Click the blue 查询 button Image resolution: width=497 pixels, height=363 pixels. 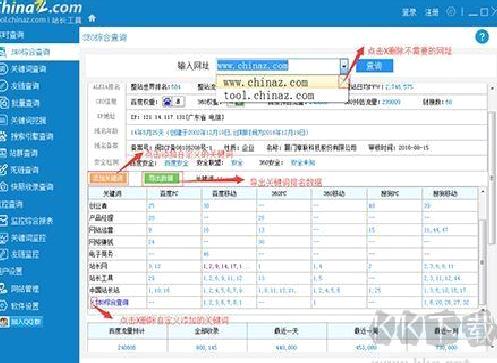pyautogui.click(x=375, y=66)
